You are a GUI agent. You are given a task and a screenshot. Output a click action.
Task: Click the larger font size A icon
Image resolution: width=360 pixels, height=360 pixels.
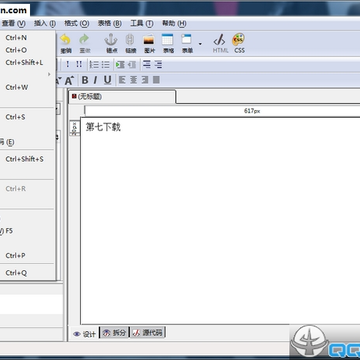point(69,80)
